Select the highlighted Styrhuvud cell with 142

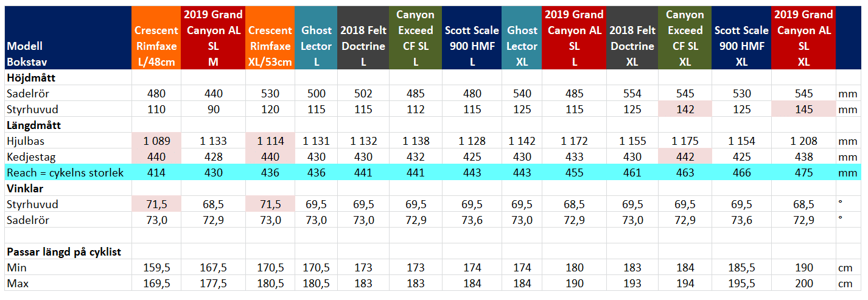point(685,109)
